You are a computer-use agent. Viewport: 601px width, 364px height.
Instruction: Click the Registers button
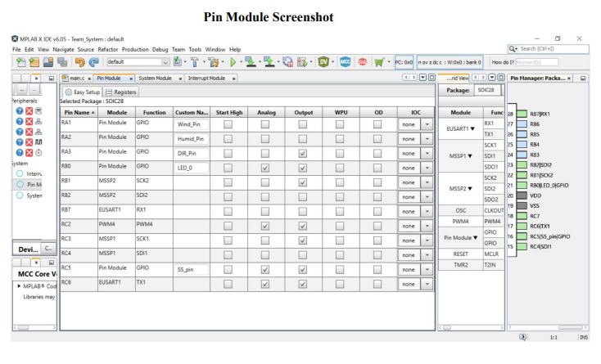tap(122, 92)
